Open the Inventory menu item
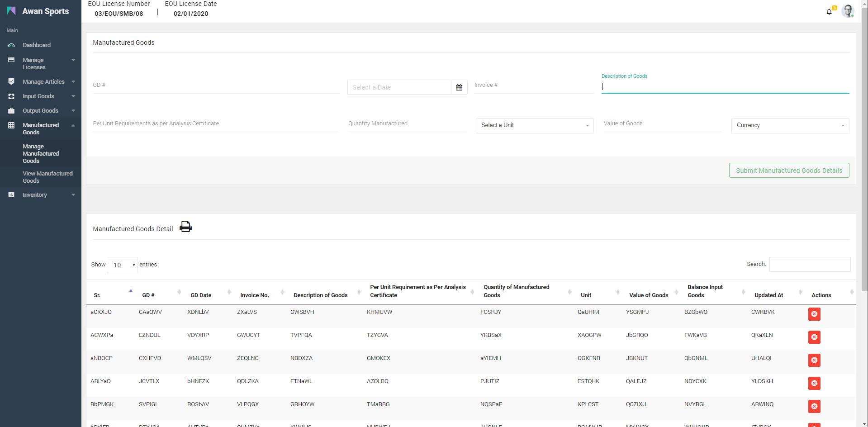The image size is (868, 427). pos(35,195)
